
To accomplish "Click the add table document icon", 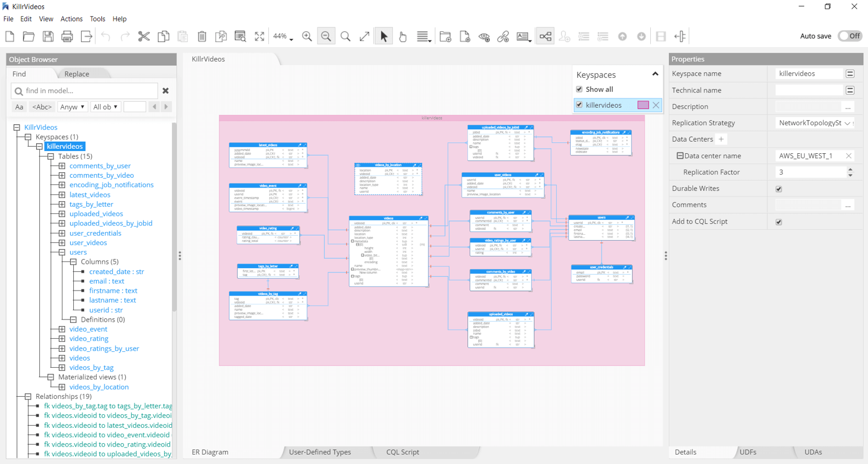I will [465, 37].
